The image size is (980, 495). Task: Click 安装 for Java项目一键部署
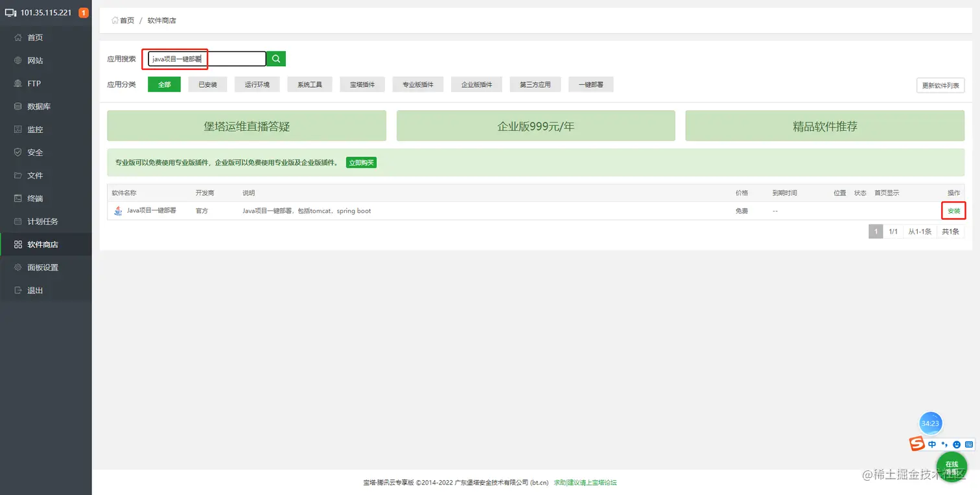pyautogui.click(x=954, y=211)
